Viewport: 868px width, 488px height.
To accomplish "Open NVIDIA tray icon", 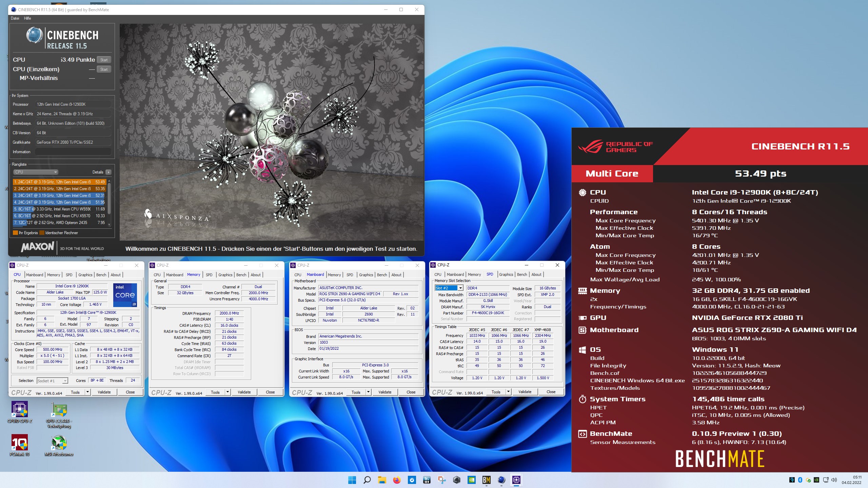I will click(816, 480).
